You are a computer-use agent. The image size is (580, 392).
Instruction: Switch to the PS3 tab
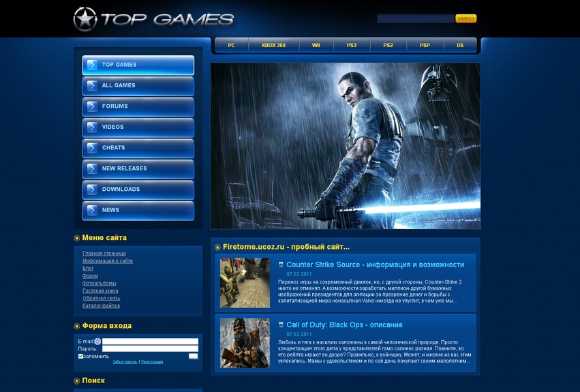pos(352,45)
